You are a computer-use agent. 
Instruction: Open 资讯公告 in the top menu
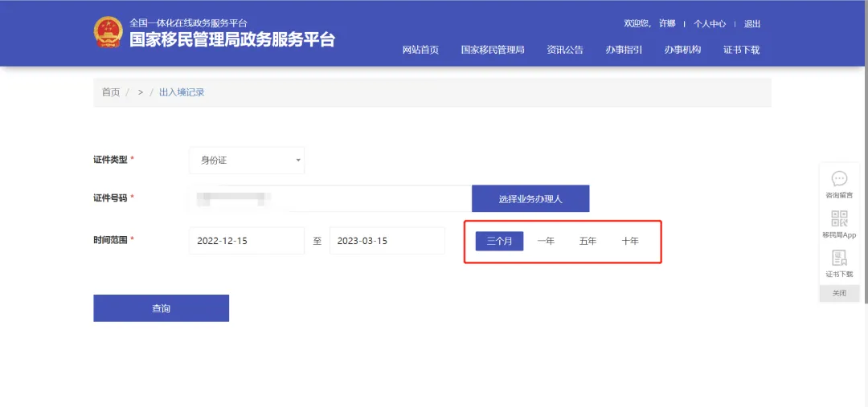tap(565, 50)
